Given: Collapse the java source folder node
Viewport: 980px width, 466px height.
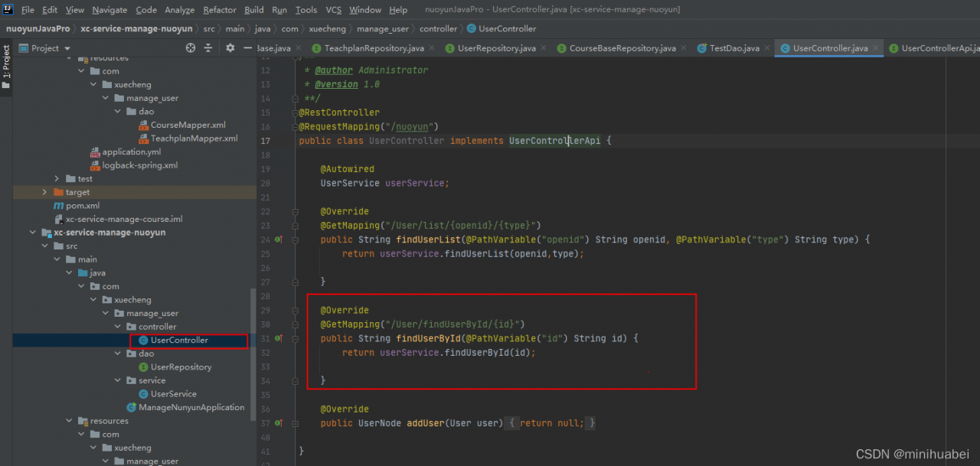Looking at the screenshot, I should 70,273.
